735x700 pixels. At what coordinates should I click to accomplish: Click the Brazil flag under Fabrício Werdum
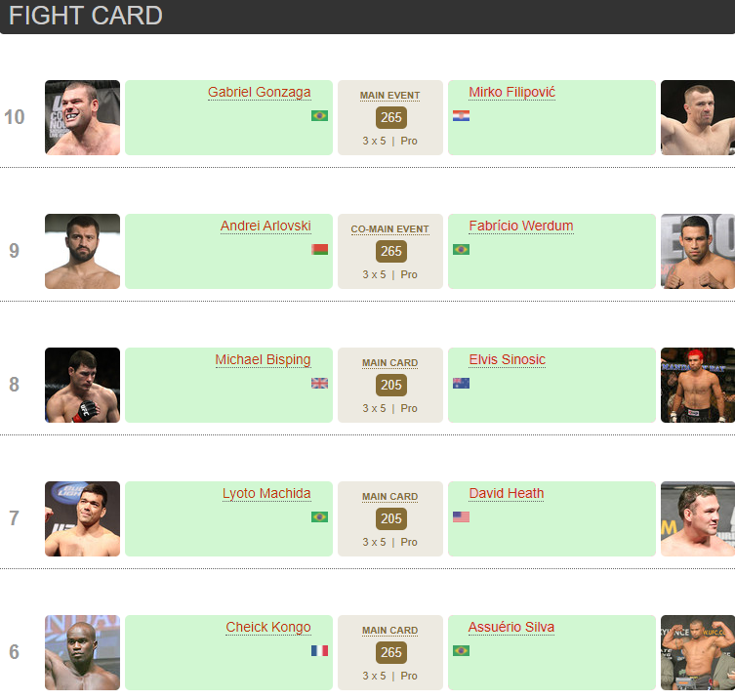pyautogui.click(x=461, y=249)
